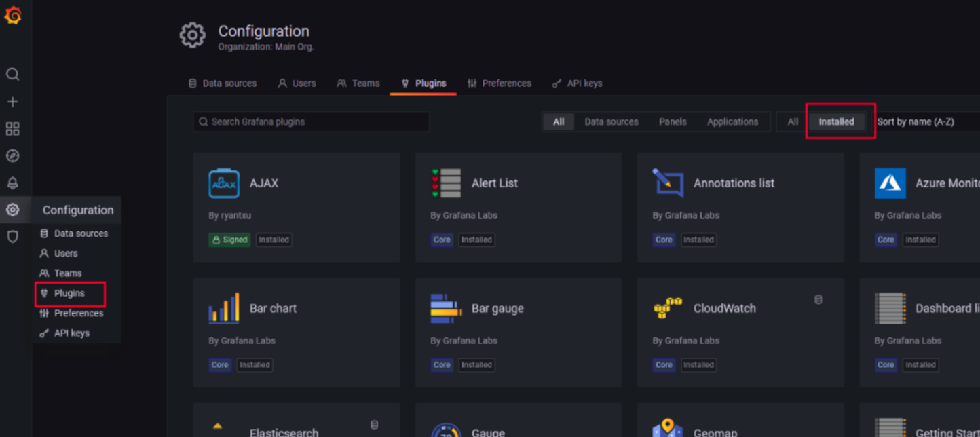Open the Dashboards grid icon
980x437 pixels.
click(12, 129)
